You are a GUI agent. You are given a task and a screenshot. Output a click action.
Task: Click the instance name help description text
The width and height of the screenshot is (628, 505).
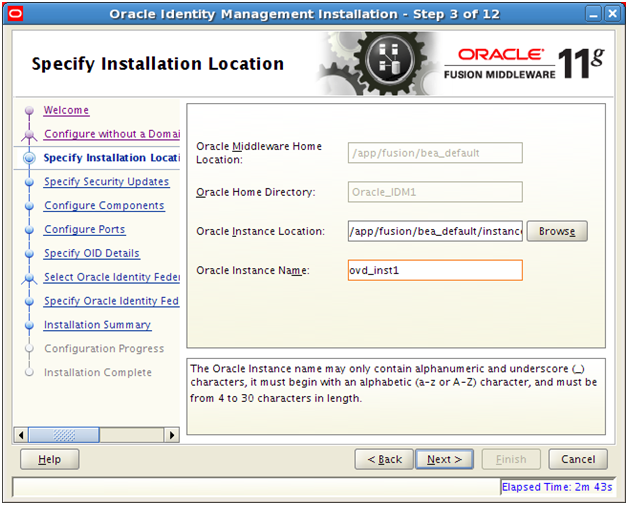click(x=393, y=383)
